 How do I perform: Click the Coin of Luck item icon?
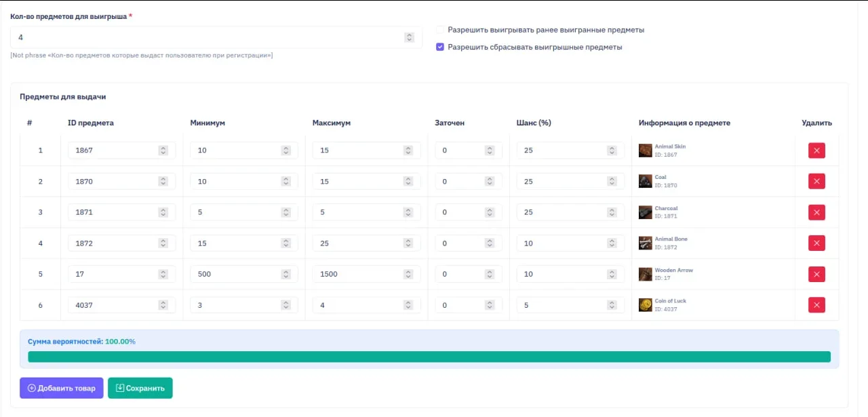click(645, 305)
